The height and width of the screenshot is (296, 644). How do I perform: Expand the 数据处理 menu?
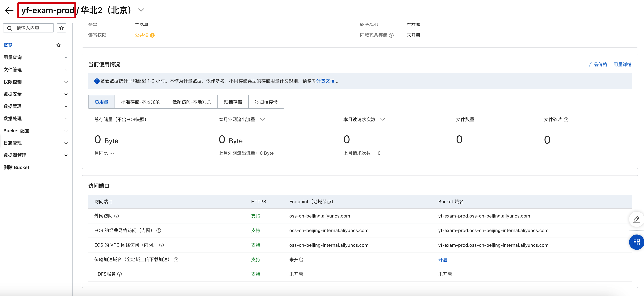[36, 119]
